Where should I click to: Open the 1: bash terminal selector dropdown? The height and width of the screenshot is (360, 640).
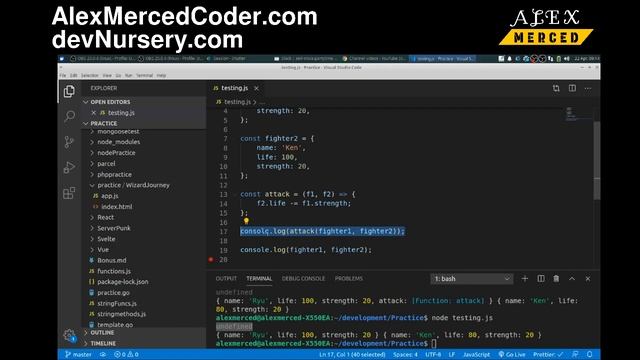pyautogui.click(x=471, y=278)
